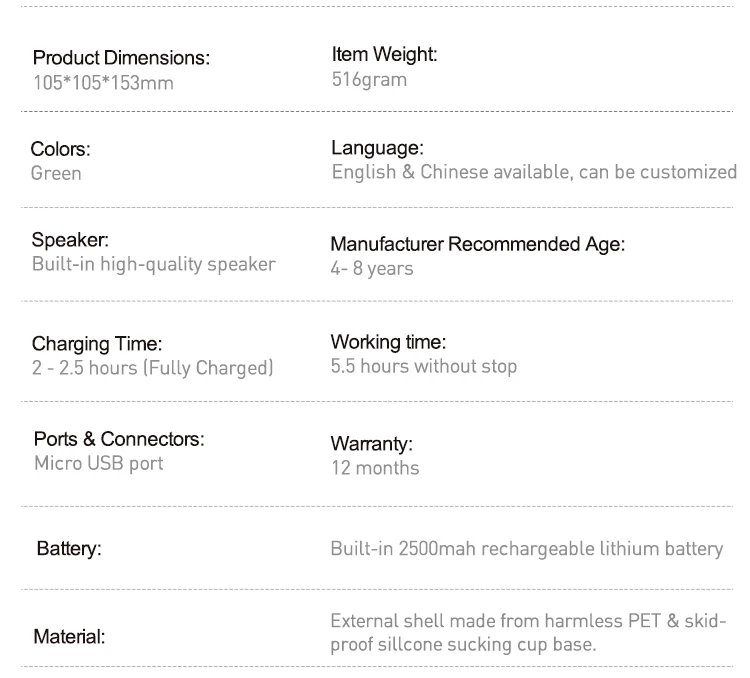
Task: Select the 4- 8 years value
Action: pos(372,268)
